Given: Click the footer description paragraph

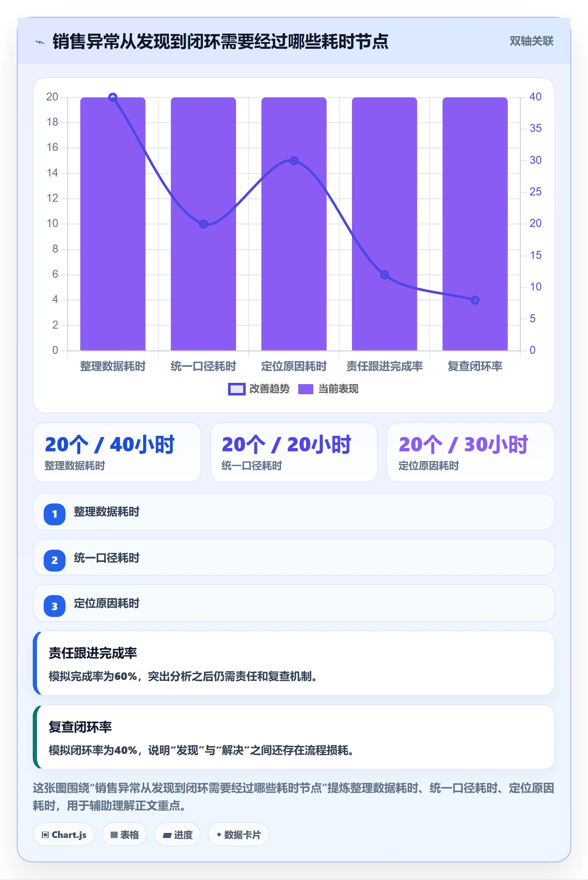Looking at the screenshot, I should point(294,797).
